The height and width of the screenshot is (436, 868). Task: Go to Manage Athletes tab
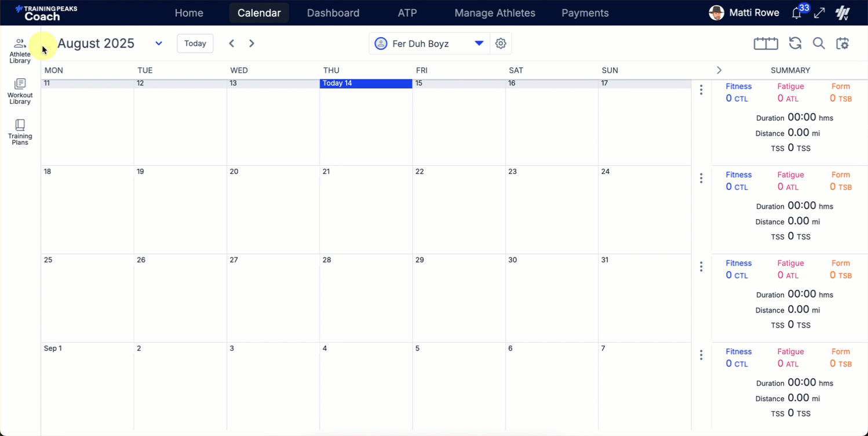pyautogui.click(x=495, y=13)
